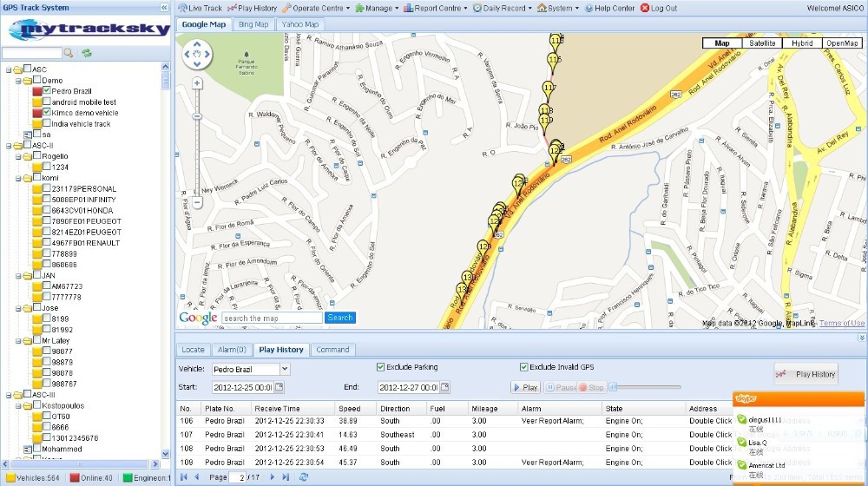
Task: Click the vehicle search magnifier icon
Action: coord(69,53)
